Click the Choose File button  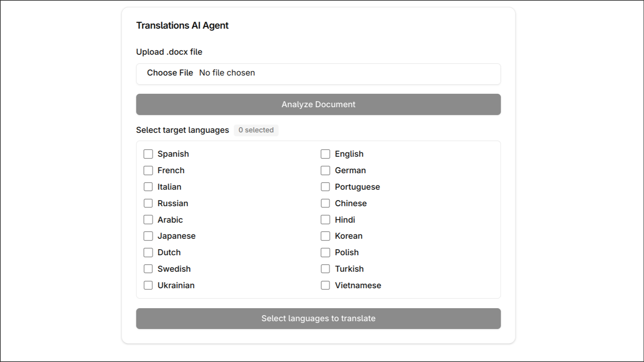click(x=170, y=73)
